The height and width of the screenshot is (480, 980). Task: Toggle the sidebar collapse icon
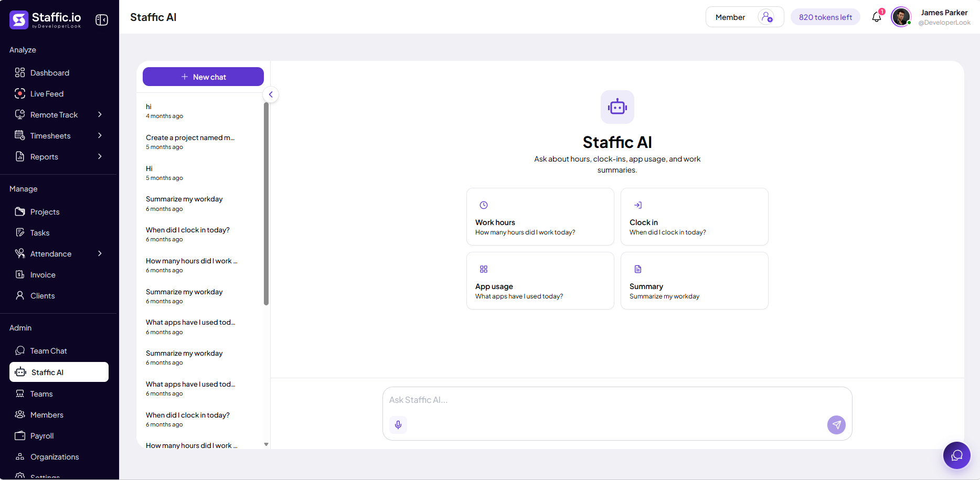click(102, 20)
